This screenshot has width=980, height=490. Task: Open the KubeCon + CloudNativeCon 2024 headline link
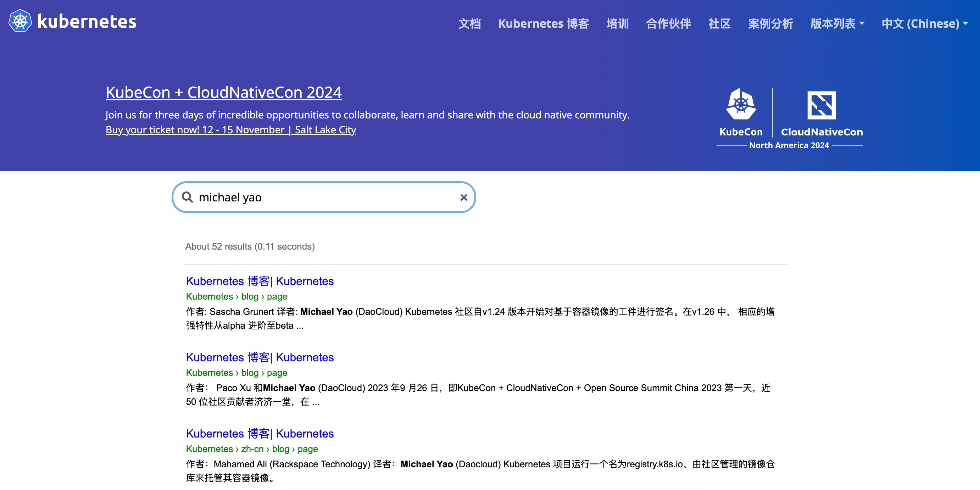pyautogui.click(x=224, y=93)
